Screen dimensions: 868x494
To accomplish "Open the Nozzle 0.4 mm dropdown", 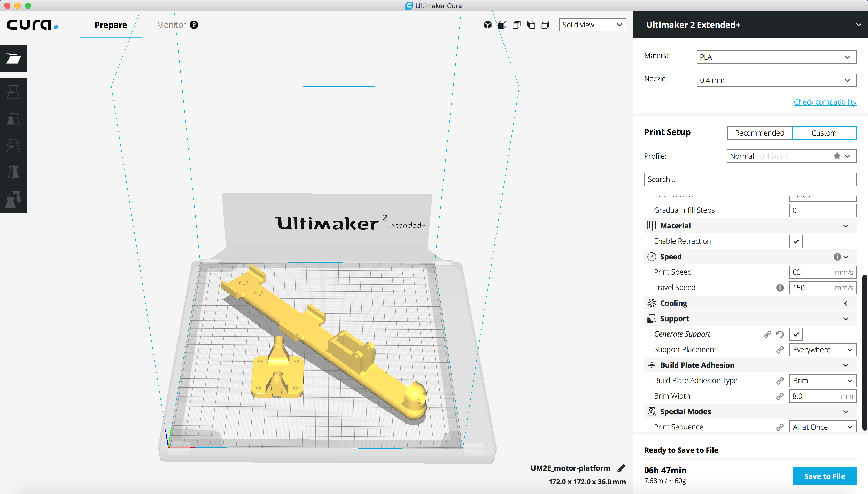I will pyautogui.click(x=776, y=81).
